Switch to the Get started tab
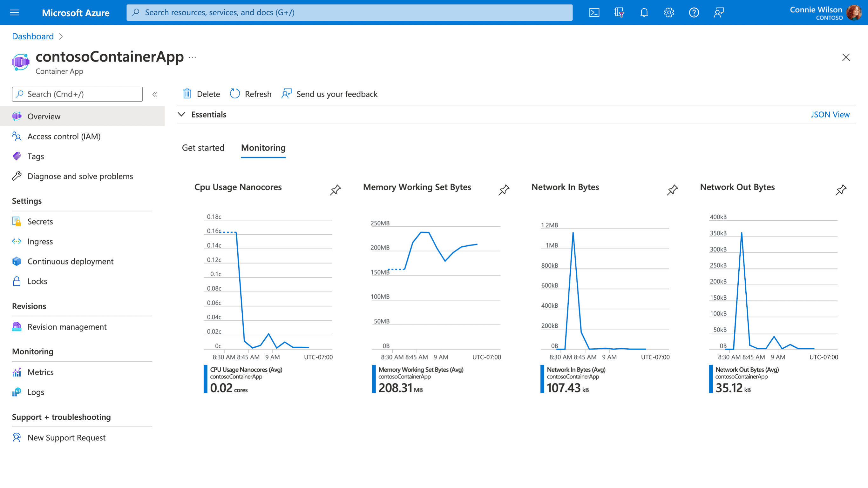This screenshot has height=488, width=868. [x=203, y=148]
